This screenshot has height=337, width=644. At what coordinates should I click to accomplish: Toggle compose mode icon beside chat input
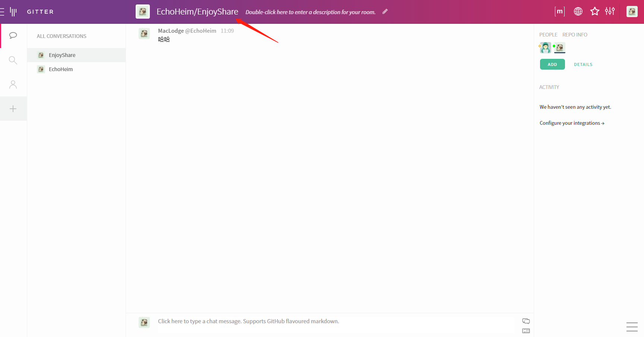click(x=526, y=321)
